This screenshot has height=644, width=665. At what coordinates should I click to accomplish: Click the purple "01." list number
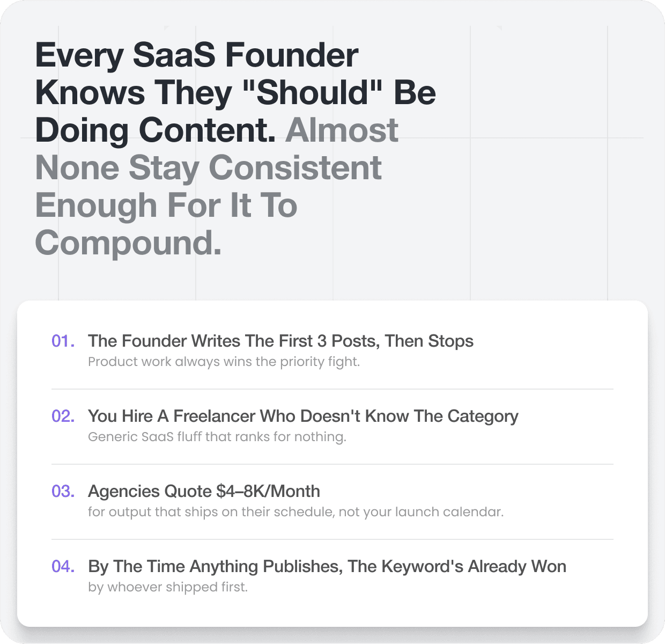[x=63, y=341]
